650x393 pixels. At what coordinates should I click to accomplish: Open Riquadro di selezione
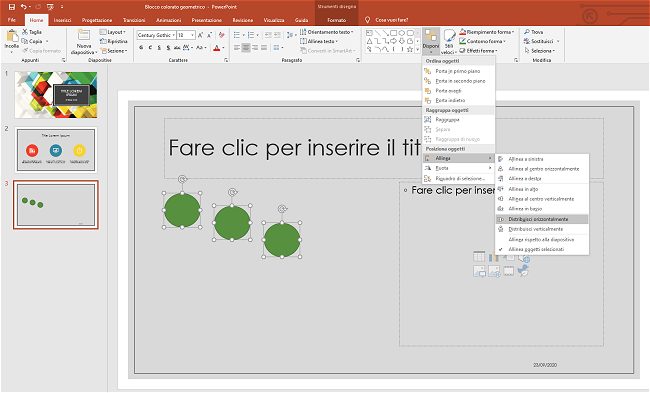458,179
